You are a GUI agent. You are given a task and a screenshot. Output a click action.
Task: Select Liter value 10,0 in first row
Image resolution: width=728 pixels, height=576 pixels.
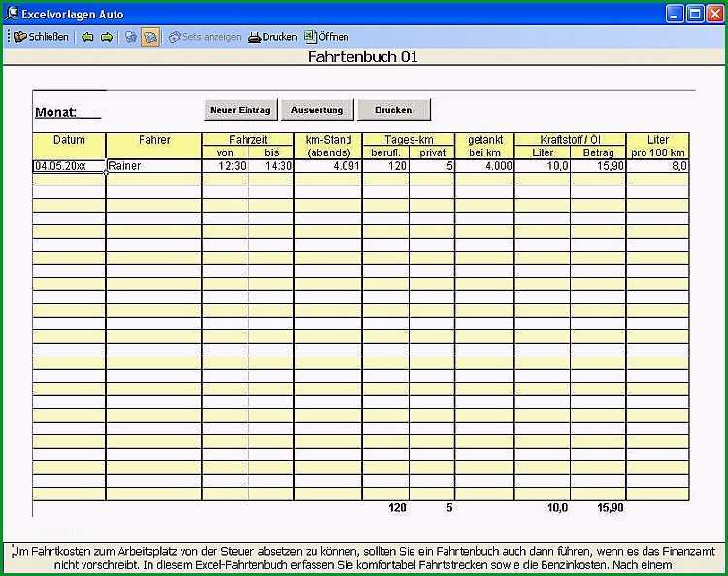coord(543,166)
